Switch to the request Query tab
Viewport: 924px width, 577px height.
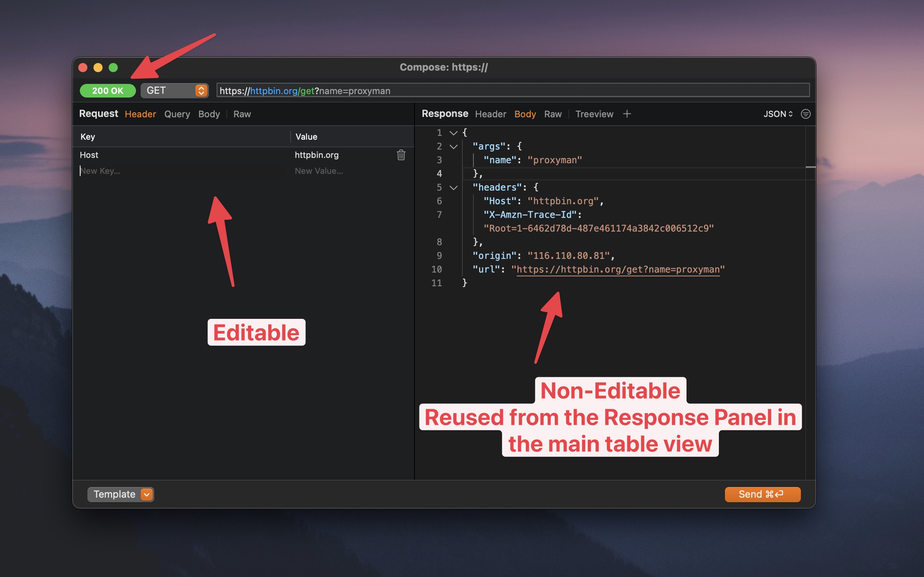tap(177, 114)
